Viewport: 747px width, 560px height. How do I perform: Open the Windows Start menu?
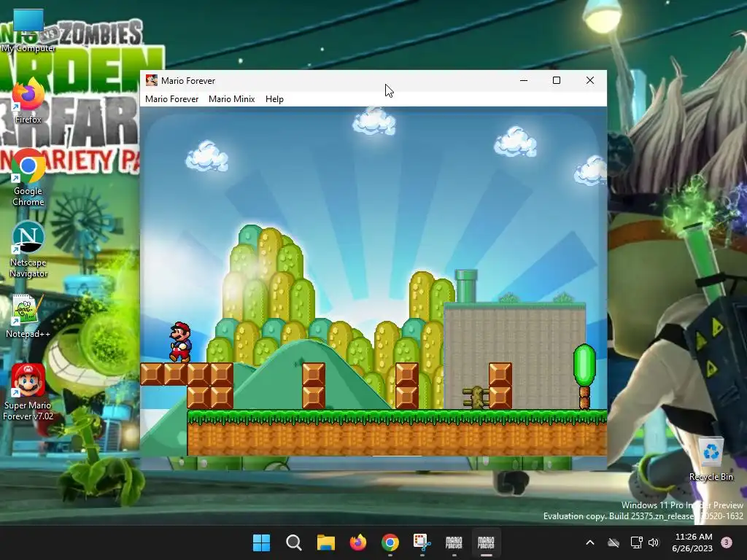tap(261, 542)
